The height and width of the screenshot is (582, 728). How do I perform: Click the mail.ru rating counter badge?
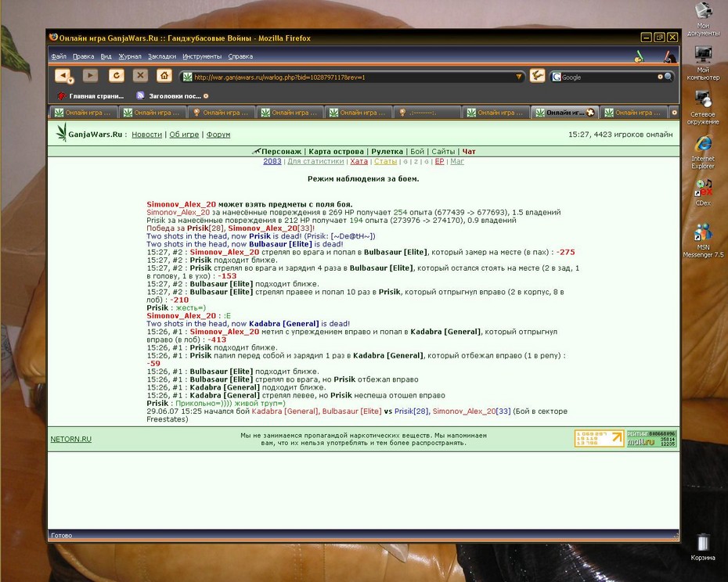651,438
